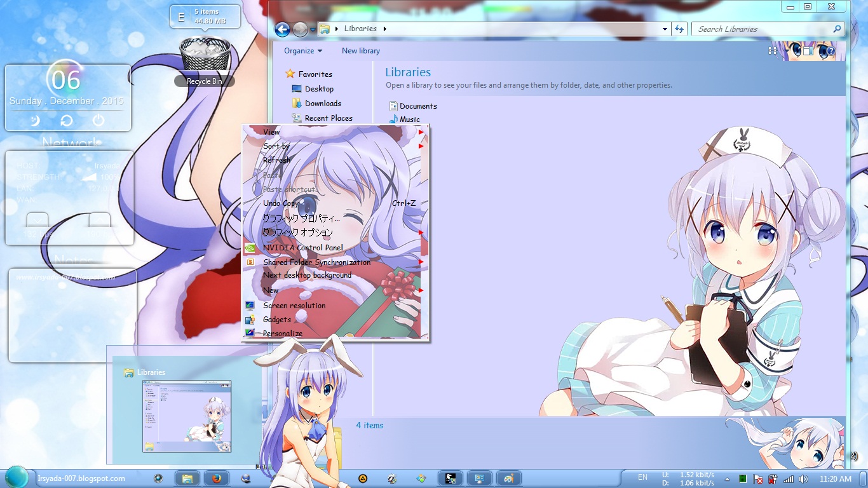Click the refresh icon on clock widget
Image resolution: width=868 pixels, height=488 pixels.
click(67, 120)
